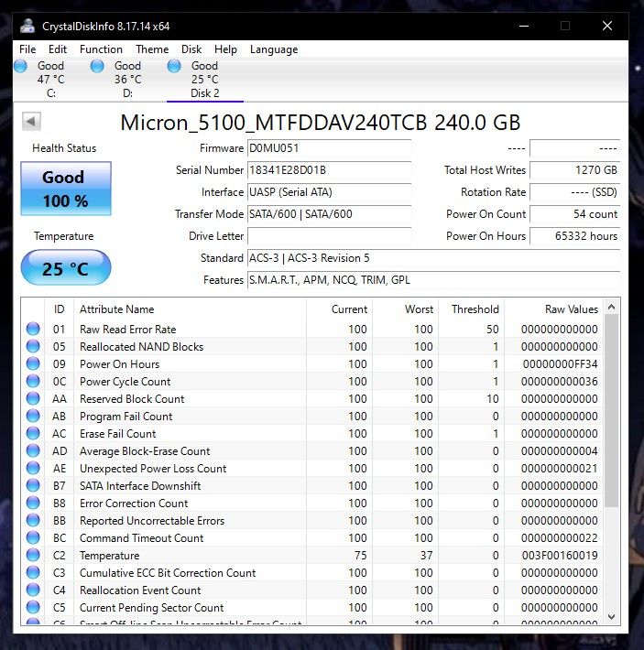Image resolution: width=644 pixels, height=650 pixels.
Task: Click the Firmware field D0MU051
Action: [x=329, y=148]
